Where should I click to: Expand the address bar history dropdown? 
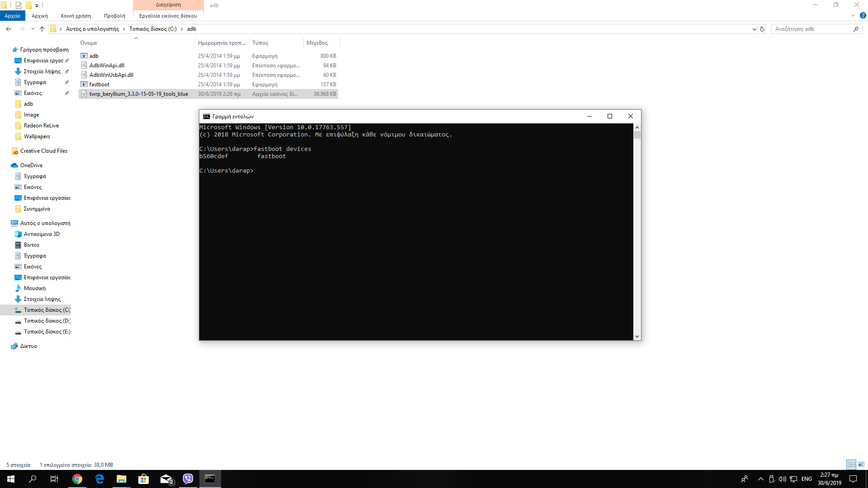pos(754,29)
